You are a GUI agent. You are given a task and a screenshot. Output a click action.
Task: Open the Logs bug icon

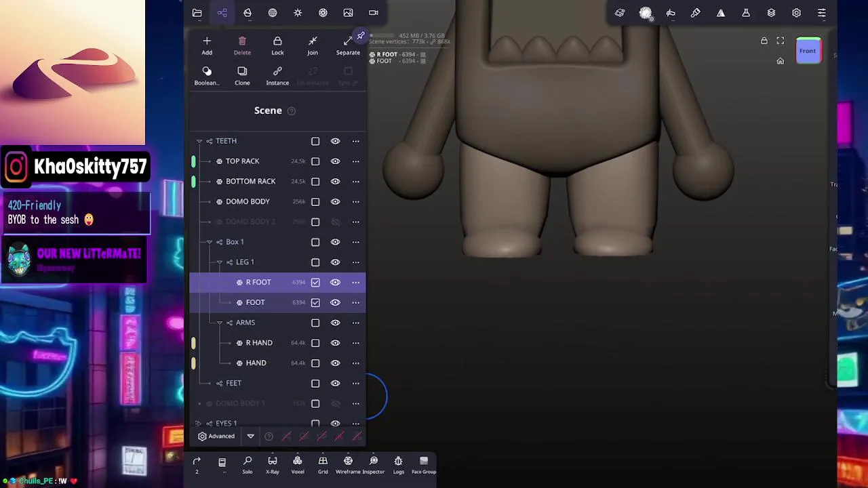[x=399, y=465]
